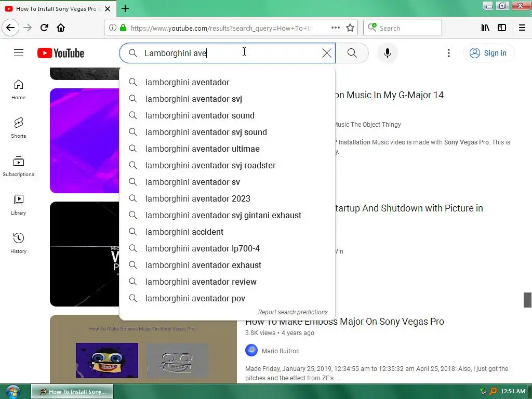The height and width of the screenshot is (399, 532).
Task: Open the Windows Start orb
Action: click(x=12, y=392)
